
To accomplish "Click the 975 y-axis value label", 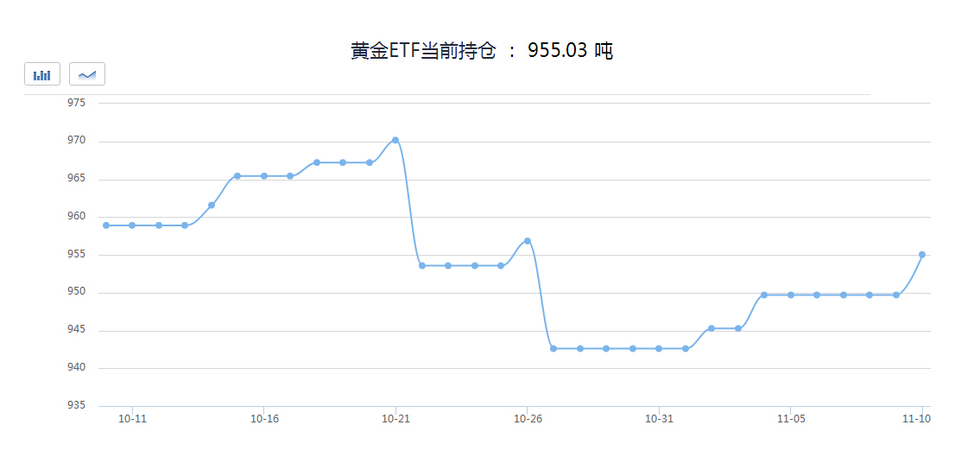I will pyautogui.click(x=77, y=103).
